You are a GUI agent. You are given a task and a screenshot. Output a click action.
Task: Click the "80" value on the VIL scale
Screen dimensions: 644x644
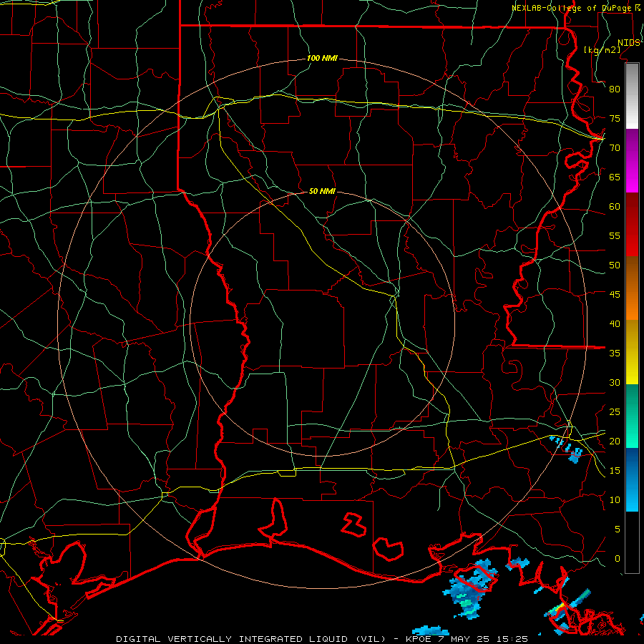615,89
